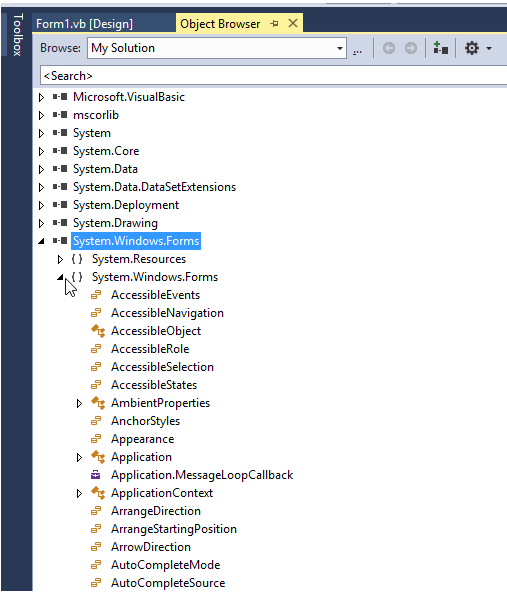The height and width of the screenshot is (593, 507).
Task: Expand the System assembly node
Action: click(x=41, y=133)
